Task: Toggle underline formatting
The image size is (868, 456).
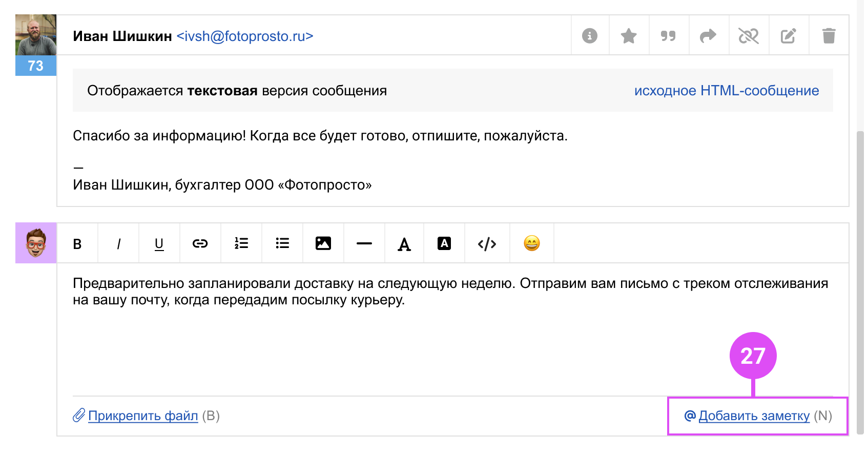Action: (x=159, y=244)
